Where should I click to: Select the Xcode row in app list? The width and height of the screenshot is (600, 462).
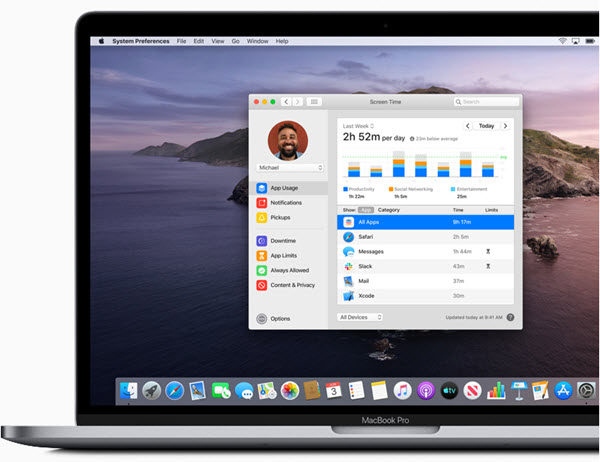425,296
